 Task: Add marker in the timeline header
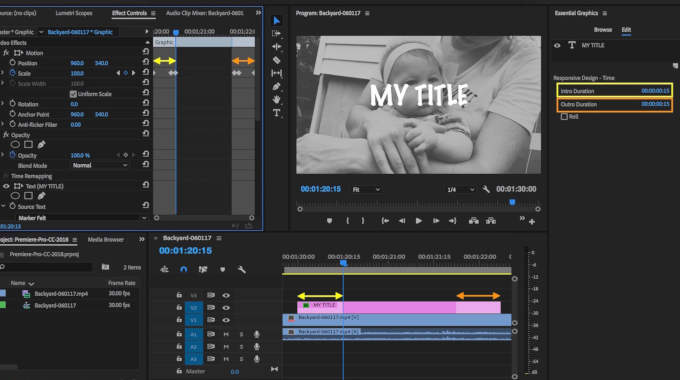pyautogui.click(x=222, y=269)
